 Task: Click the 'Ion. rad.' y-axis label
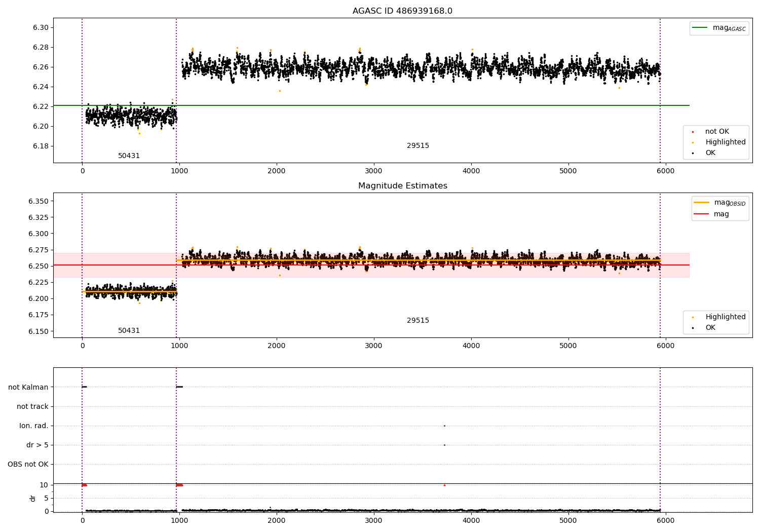click(x=34, y=426)
